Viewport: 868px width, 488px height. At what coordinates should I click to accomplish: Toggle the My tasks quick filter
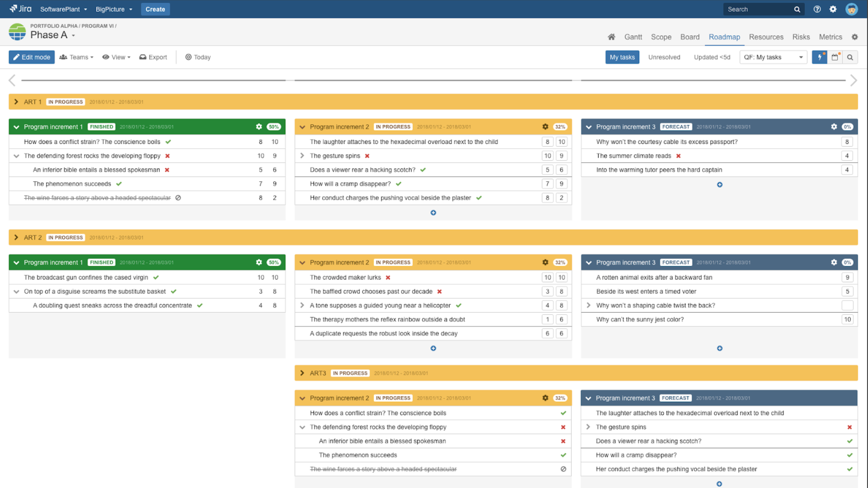(x=622, y=57)
